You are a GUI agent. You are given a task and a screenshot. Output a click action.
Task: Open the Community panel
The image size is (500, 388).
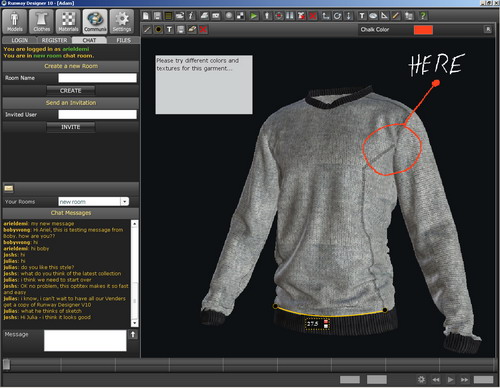95,21
